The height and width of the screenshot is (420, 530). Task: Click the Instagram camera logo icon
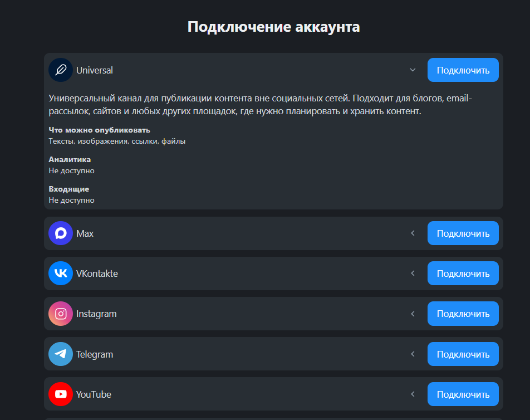(61, 314)
